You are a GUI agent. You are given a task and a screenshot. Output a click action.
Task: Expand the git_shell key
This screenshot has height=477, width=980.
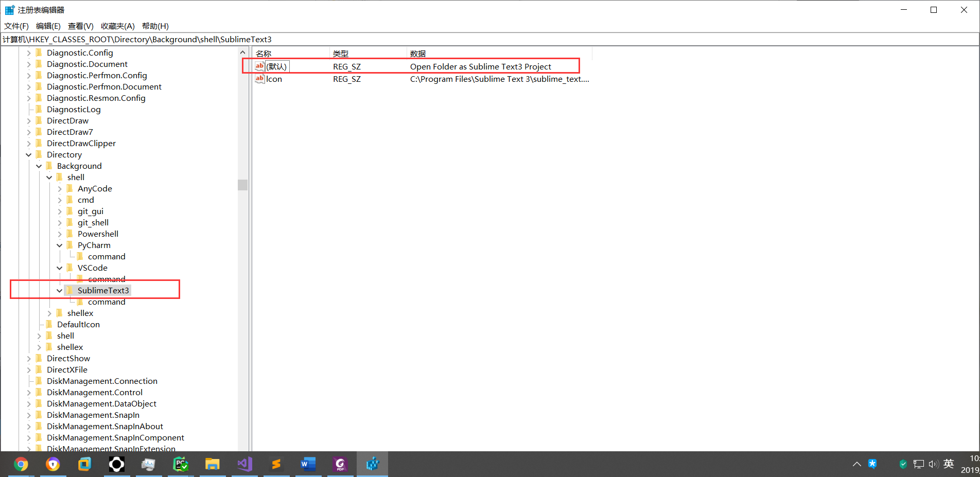pos(60,223)
